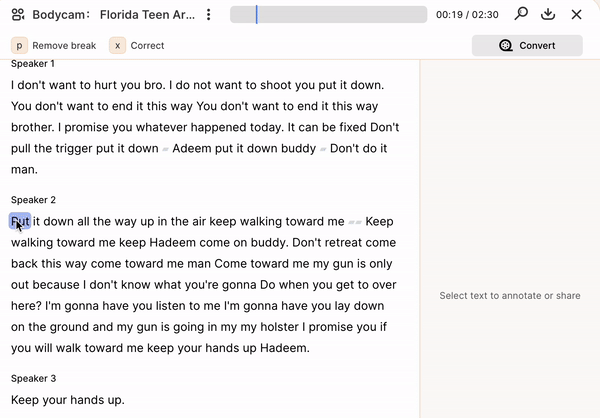Screen dimensions: 600x418
Task: Select the Speaker 2 label
Action: point(33,200)
